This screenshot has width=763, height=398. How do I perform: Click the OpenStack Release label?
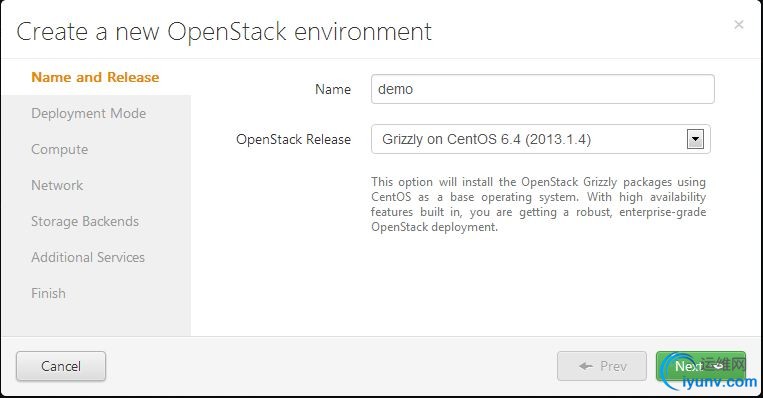point(293,140)
